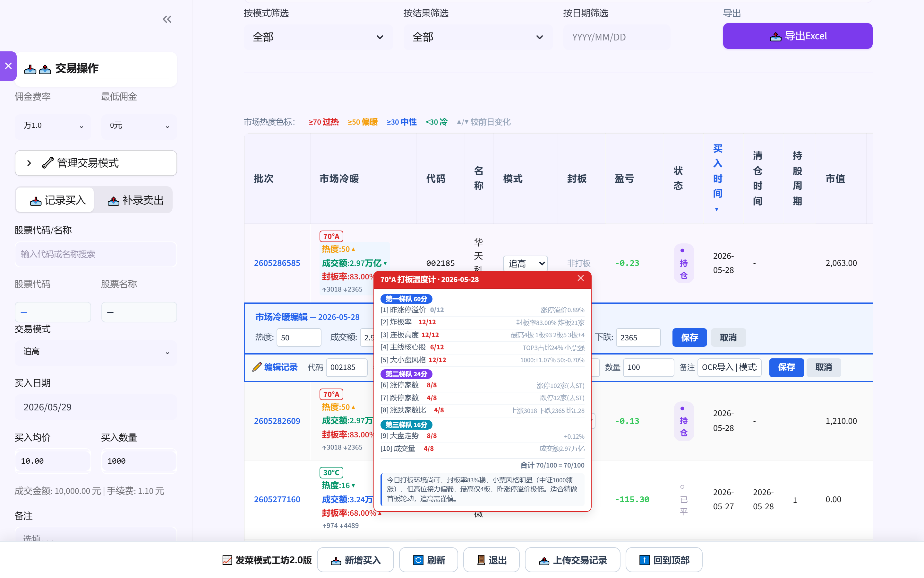Click the 买入均价 10.00 field
Image resolution: width=924 pixels, height=578 pixels.
click(53, 461)
